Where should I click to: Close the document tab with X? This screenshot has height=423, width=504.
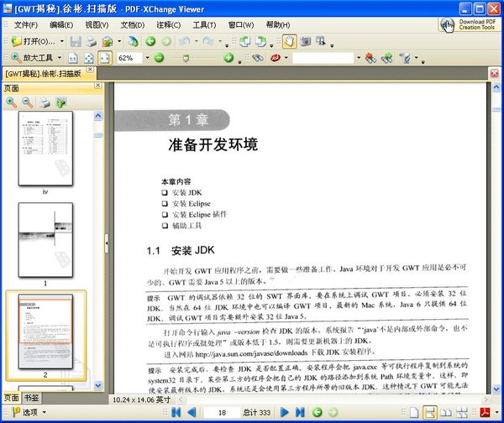91,70
